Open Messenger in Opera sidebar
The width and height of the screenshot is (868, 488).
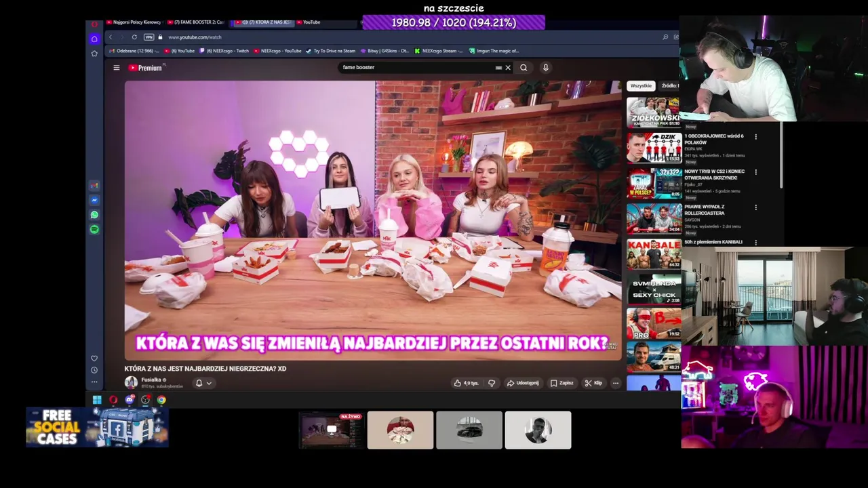point(94,200)
